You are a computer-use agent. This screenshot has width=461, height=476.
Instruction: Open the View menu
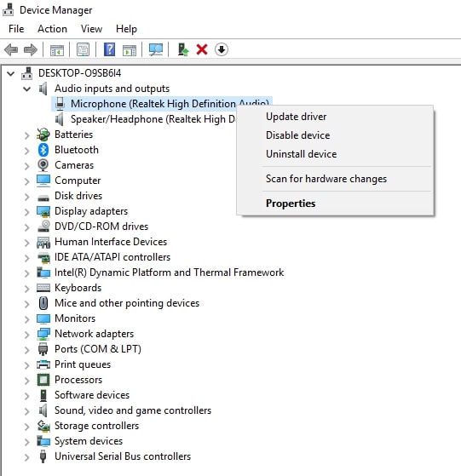point(91,29)
